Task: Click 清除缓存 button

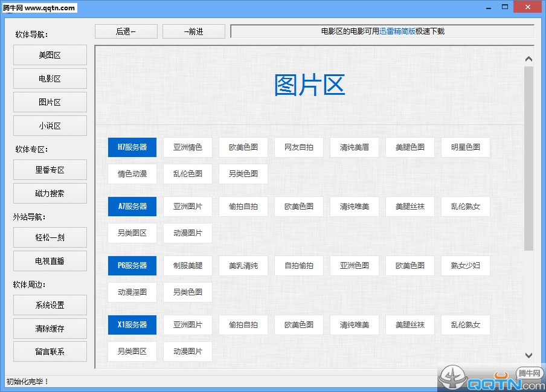Action: 50,329
